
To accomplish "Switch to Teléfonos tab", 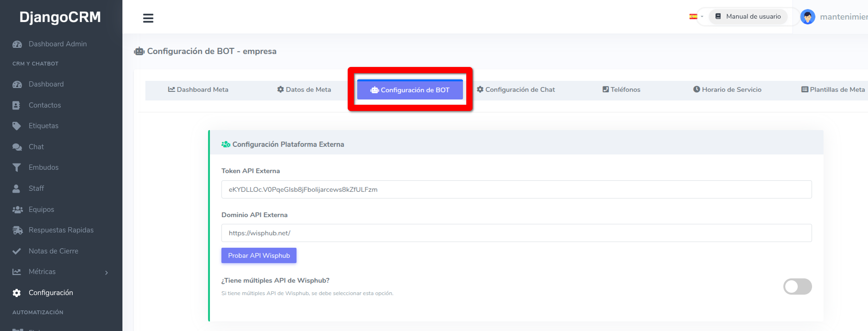I will tap(621, 89).
